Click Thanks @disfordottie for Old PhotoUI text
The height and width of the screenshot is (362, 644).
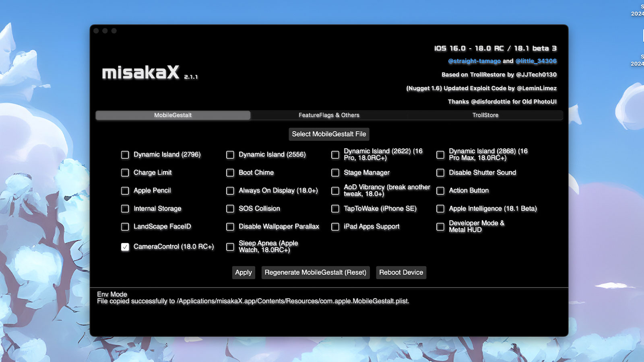[502, 101]
